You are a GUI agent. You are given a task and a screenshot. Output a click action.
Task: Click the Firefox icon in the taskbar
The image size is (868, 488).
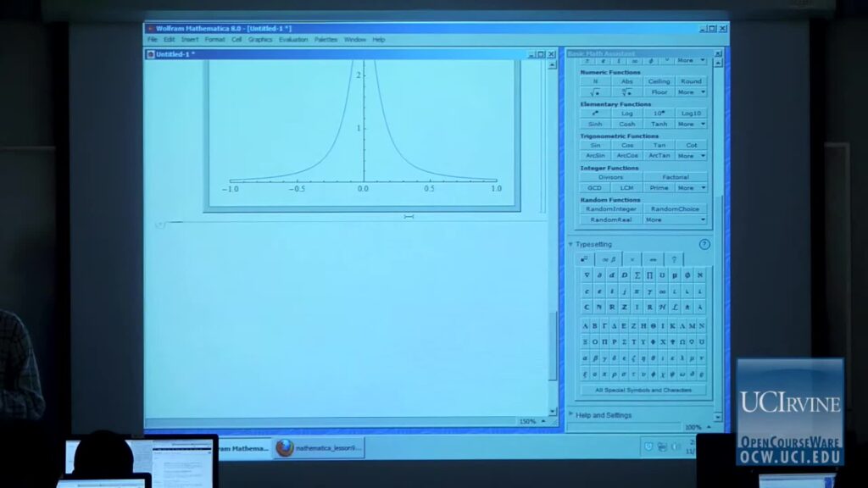(285, 447)
